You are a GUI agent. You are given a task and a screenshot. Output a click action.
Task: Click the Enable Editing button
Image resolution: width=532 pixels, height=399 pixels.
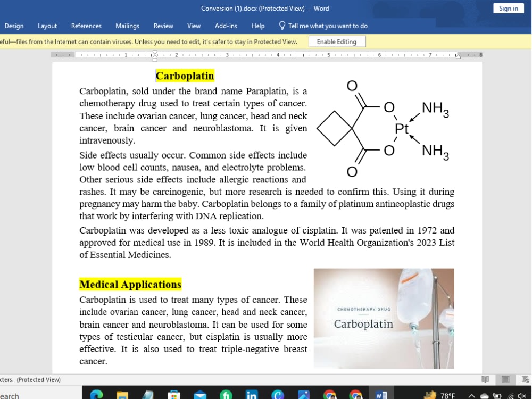tap(337, 41)
